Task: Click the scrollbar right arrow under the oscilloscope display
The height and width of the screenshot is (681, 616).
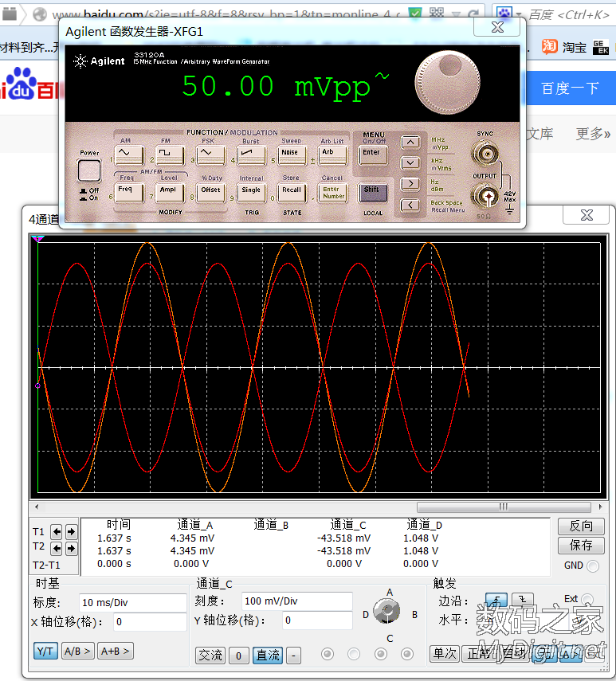Action: [600, 507]
